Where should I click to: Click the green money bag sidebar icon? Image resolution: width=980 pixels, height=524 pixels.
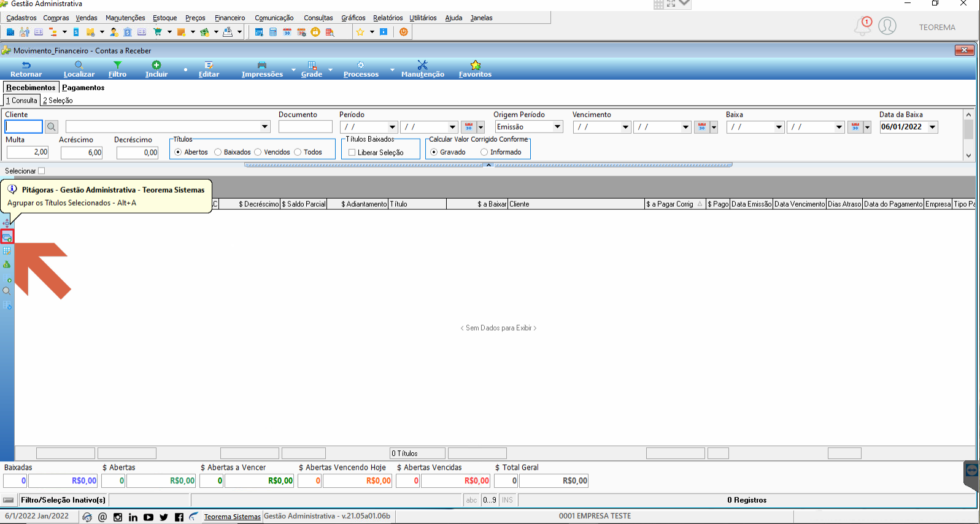[x=7, y=264]
